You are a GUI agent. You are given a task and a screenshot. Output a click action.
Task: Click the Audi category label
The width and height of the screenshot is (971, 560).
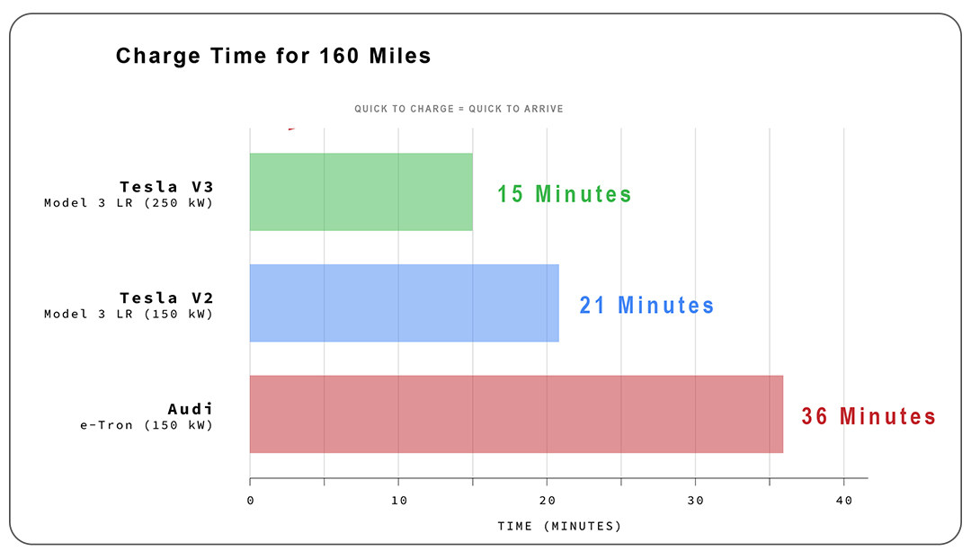pos(191,409)
